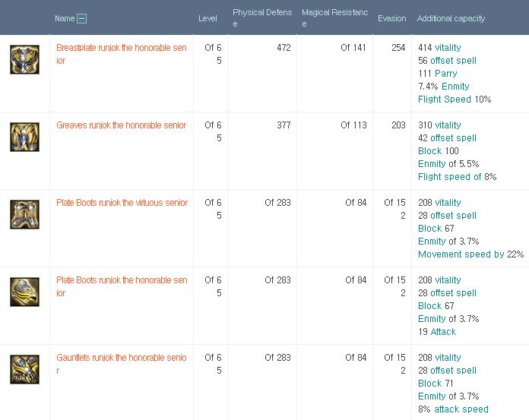Click the Plate Boots honorable senior icon
This screenshot has height=420, width=529.
point(24,292)
